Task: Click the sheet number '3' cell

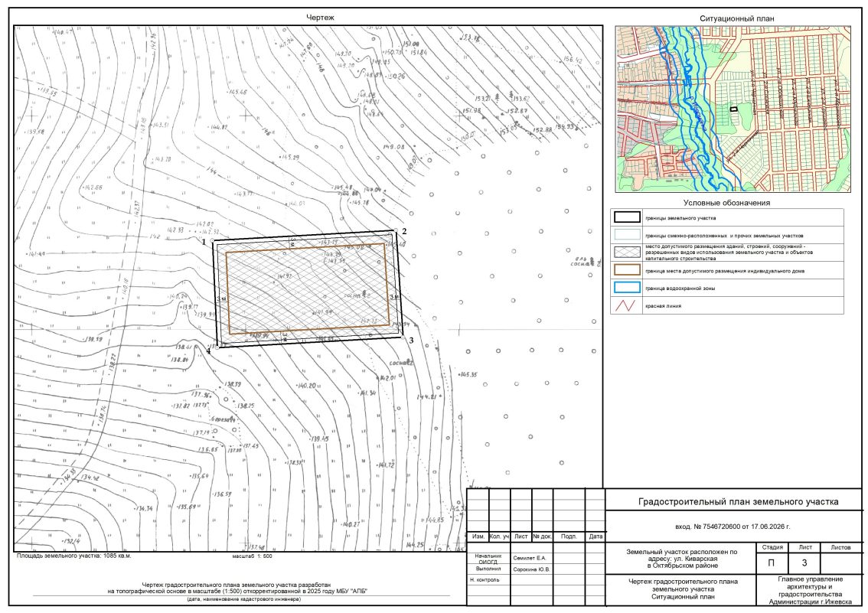Action: pos(804,562)
